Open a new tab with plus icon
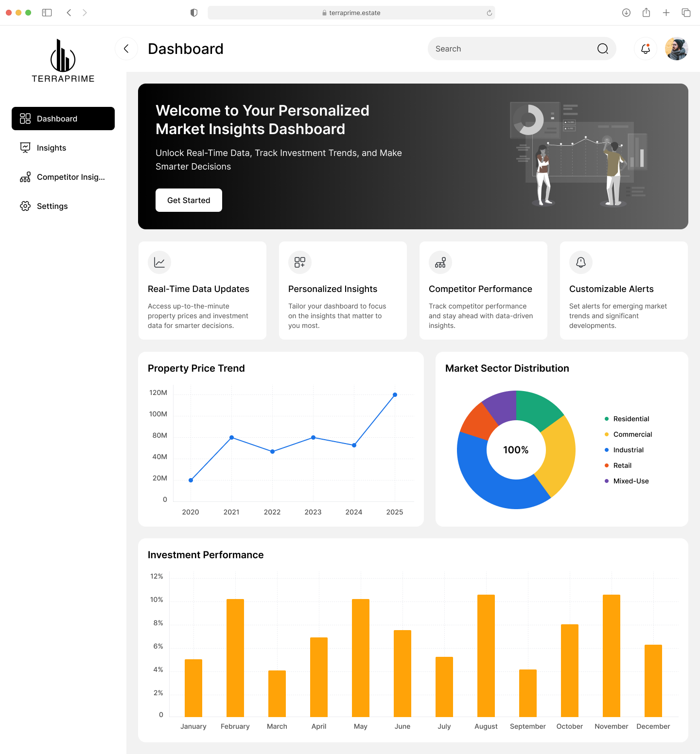The width and height of the screenshot is (700, 754). coord(666,13)
